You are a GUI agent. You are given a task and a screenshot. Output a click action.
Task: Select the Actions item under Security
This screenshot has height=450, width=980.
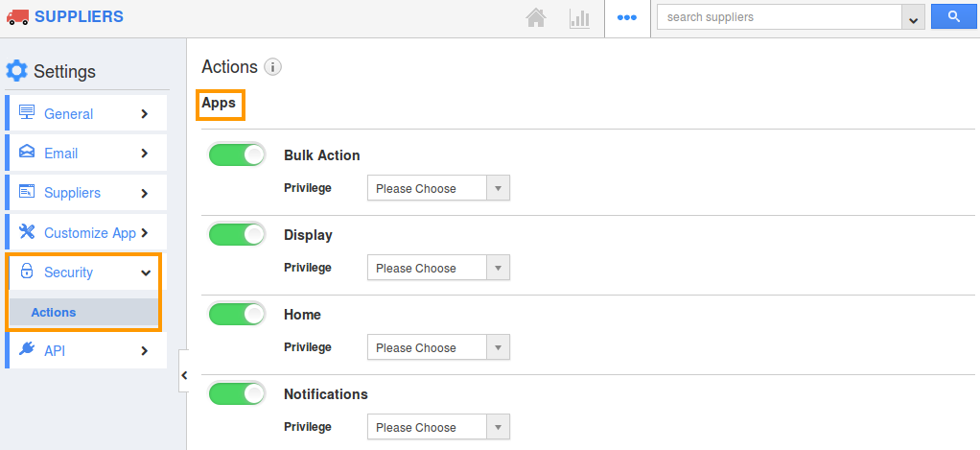click(54, 312)
